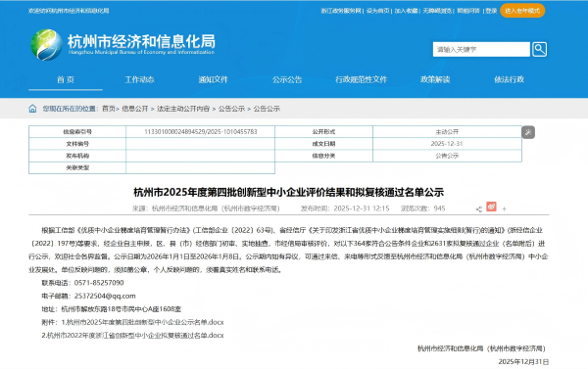Click the plus icon next to Weibo share
The image size is (588, 369).
[x=504, y=209]
